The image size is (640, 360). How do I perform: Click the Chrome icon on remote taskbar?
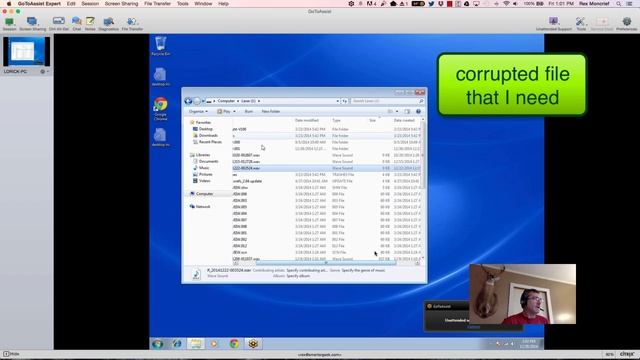tap(234, 344)
